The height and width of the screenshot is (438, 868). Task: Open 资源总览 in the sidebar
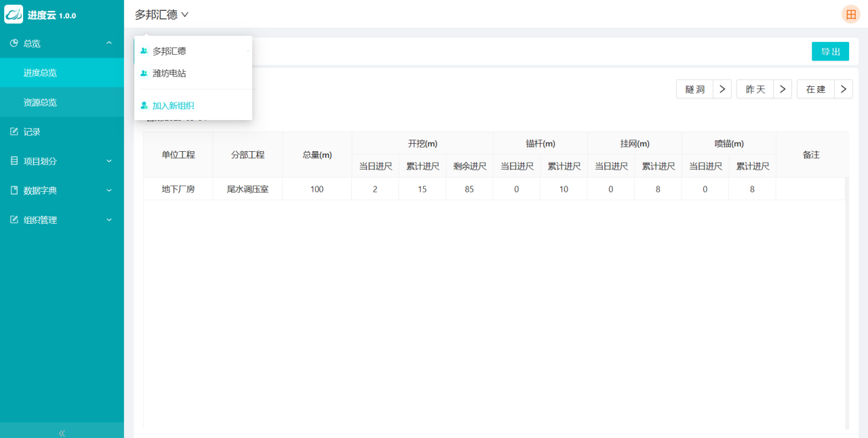point(40,102)
